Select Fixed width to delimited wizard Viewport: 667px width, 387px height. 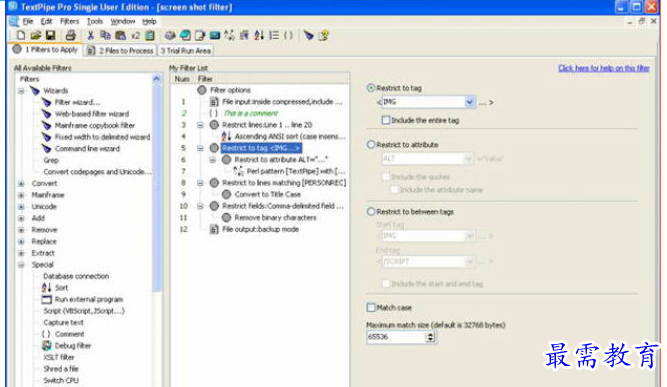point(102,137)
